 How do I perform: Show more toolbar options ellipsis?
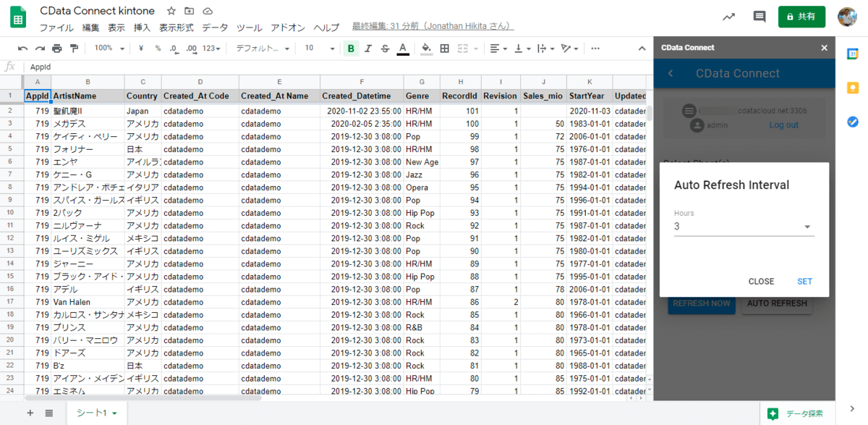point(595,49)
